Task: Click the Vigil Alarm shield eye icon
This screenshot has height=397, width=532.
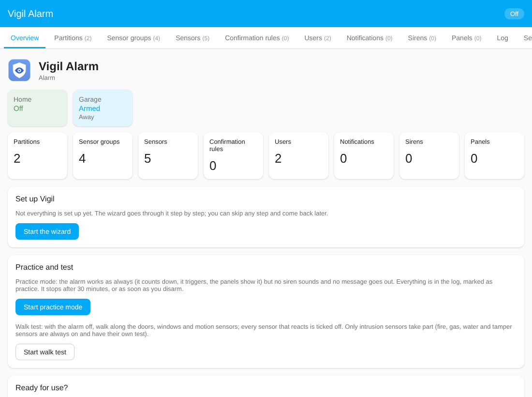Action: coord(19,70)
